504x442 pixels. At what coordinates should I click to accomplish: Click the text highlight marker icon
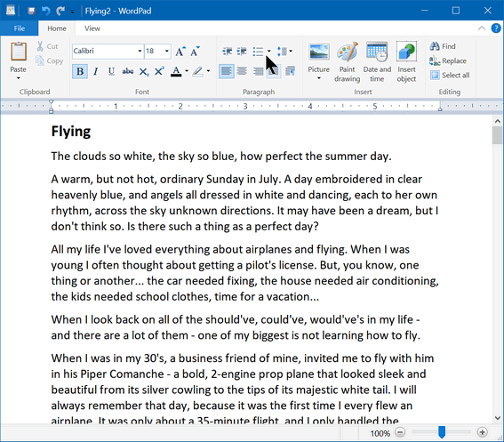[197, 71]
